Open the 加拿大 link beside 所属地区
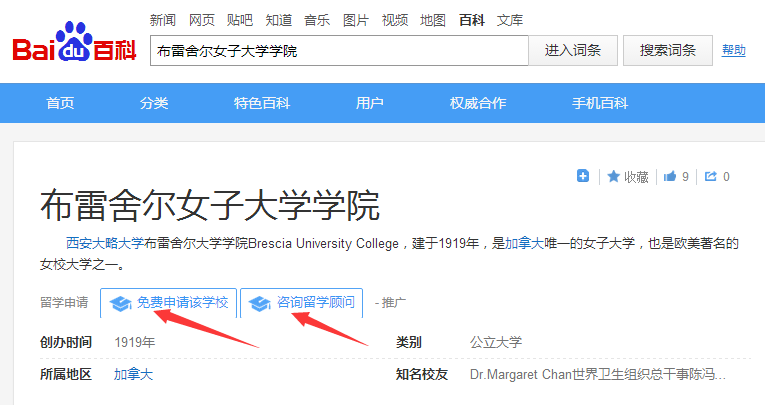Image resolution: width=765 pixels, height=405 pixels. coord(133,374)
